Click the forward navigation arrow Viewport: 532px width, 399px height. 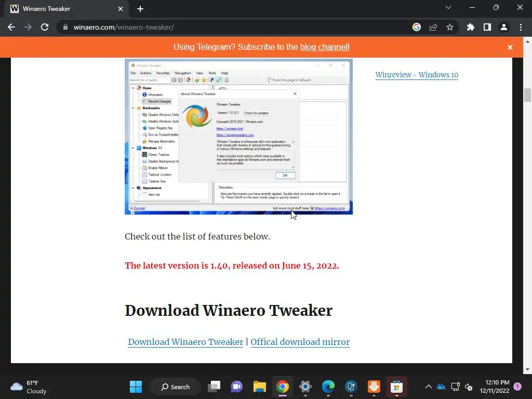point(28,27)
